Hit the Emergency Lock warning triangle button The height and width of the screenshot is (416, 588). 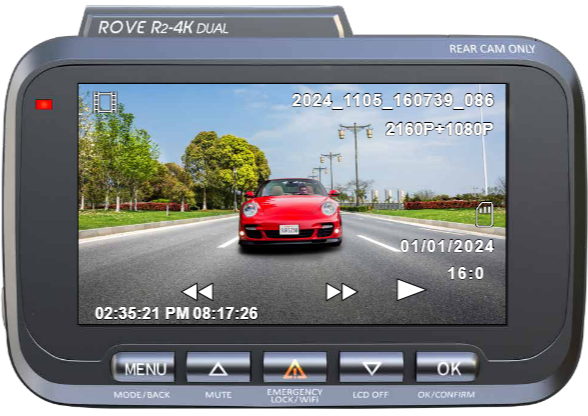pyautogui.click(x=295, y=367)
